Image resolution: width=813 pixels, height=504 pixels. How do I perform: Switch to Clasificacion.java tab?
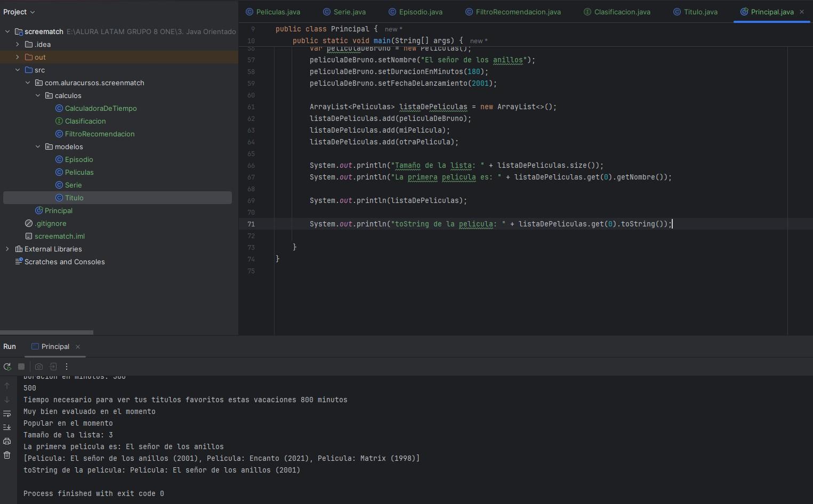click(x=617, y=12)
